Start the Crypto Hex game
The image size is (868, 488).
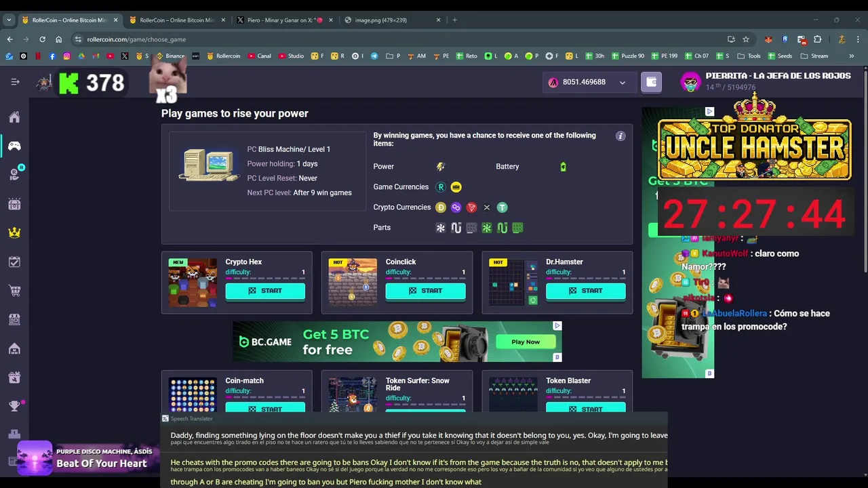[265, 291]
